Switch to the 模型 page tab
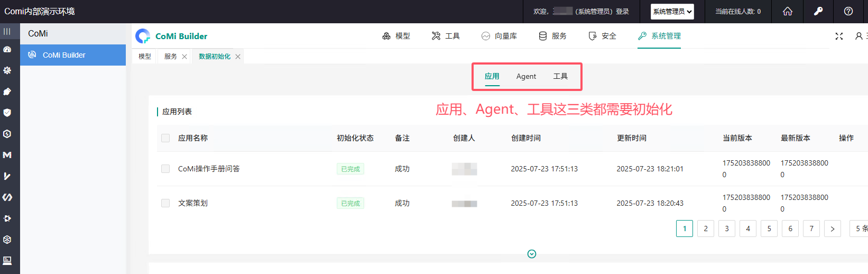 (145, 57)
